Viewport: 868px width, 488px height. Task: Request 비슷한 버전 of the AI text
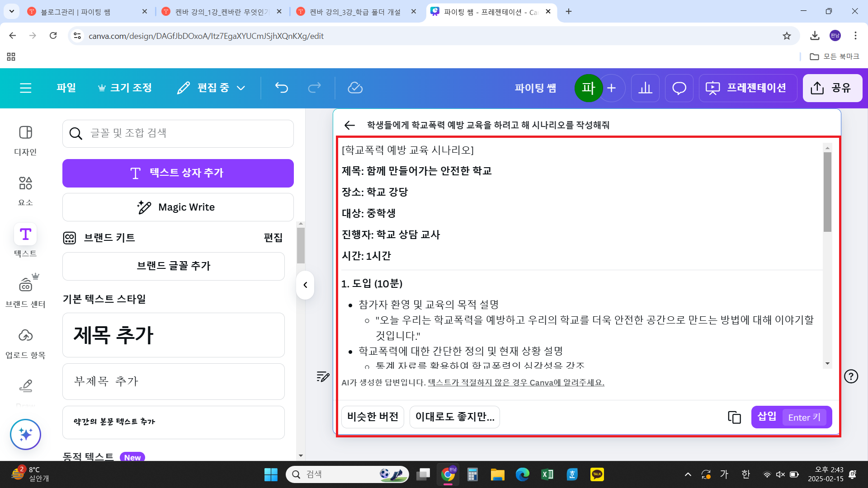(373, 417)
